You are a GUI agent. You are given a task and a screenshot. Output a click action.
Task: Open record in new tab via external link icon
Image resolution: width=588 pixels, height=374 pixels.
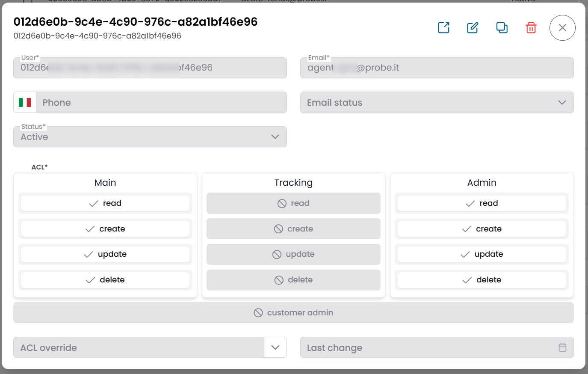[x=443, y=27]
